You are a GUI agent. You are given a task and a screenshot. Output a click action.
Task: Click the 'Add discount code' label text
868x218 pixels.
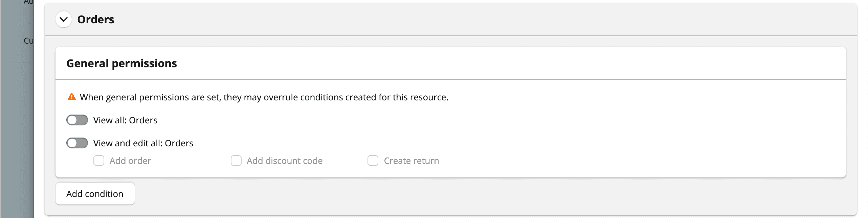click(x=285, y=161)
